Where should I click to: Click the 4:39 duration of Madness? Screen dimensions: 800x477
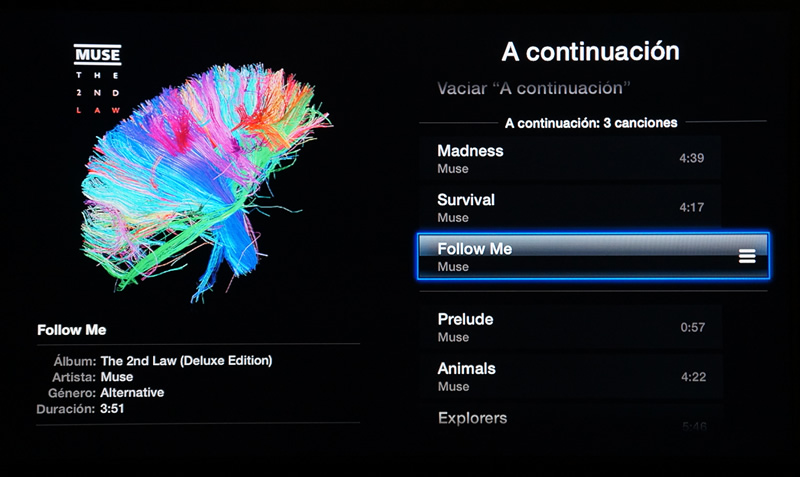pyautogui.click(x=691, y=158)
